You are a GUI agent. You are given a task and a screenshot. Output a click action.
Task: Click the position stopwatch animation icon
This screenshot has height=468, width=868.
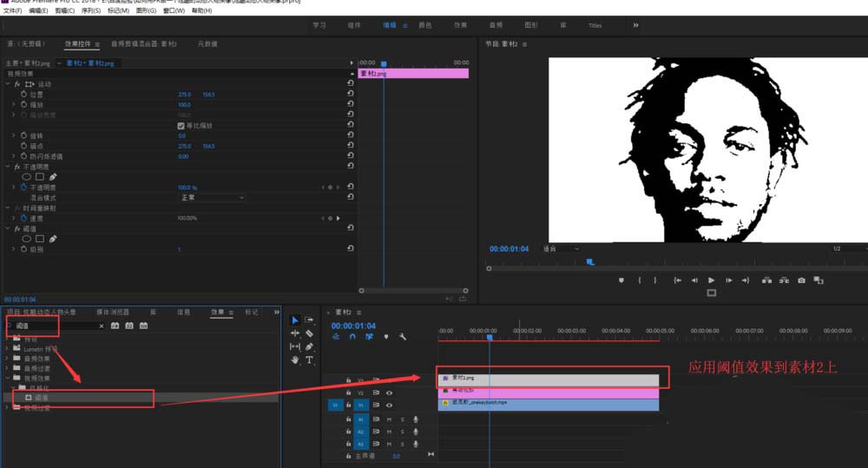click(x=23, y=94)
